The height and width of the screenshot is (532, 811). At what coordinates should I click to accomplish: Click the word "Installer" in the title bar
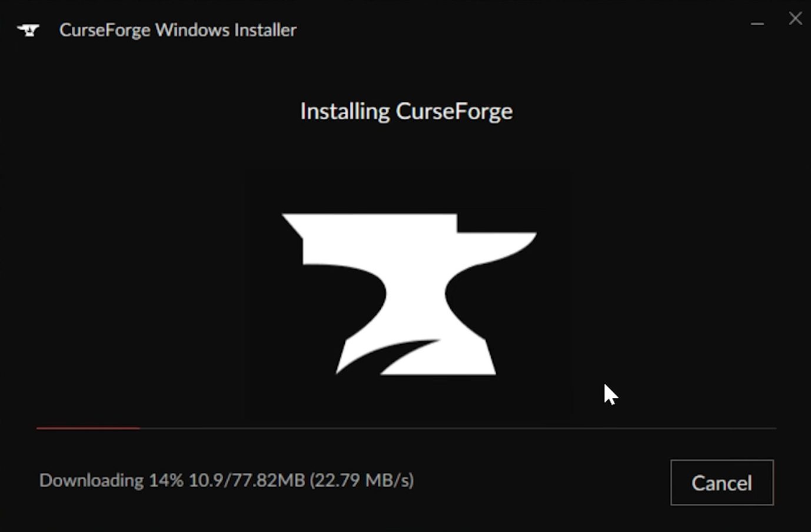265,30
